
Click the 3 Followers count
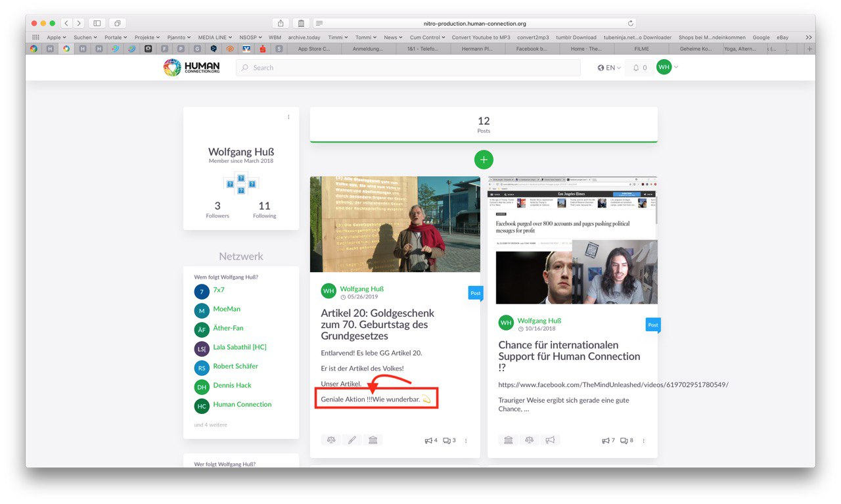pos(217,210)
